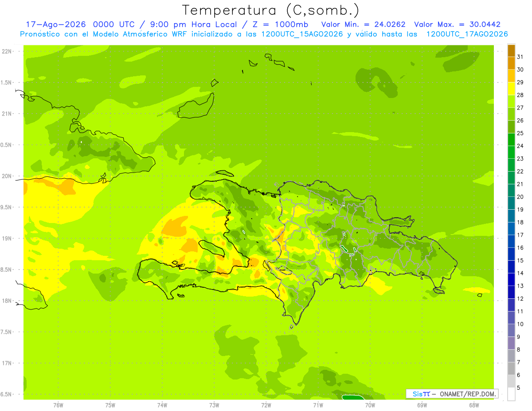
Task: Pick the teal swatch between 19 and 20
Action: pos(511,203)
